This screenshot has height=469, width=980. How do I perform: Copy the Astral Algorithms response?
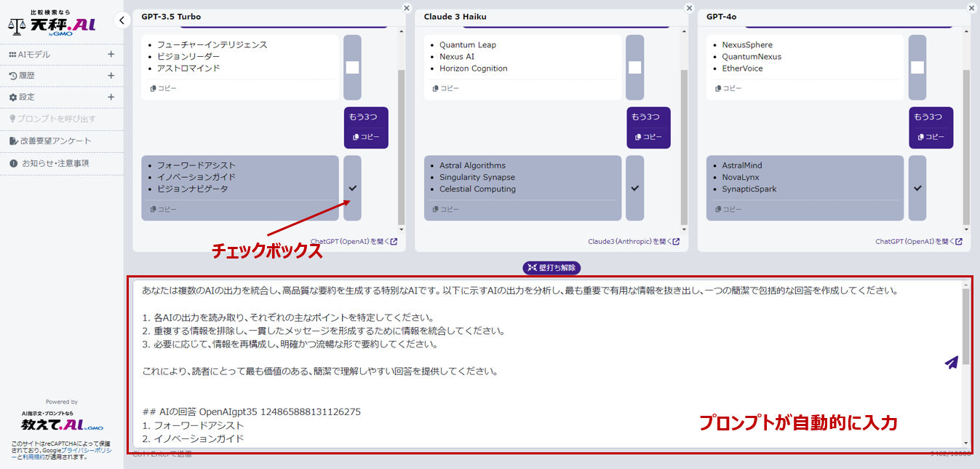click(x=446, y=209)
